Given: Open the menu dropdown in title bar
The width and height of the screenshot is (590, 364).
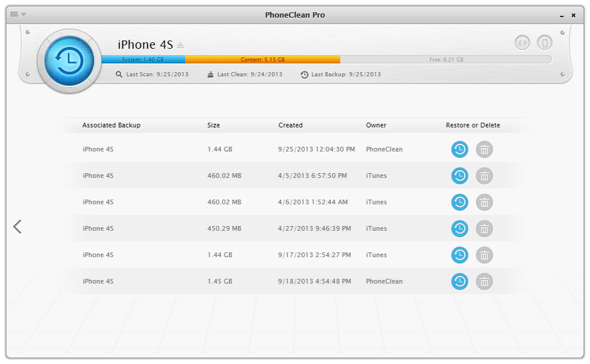Looking at the screenshot, I should pos(18,14).
